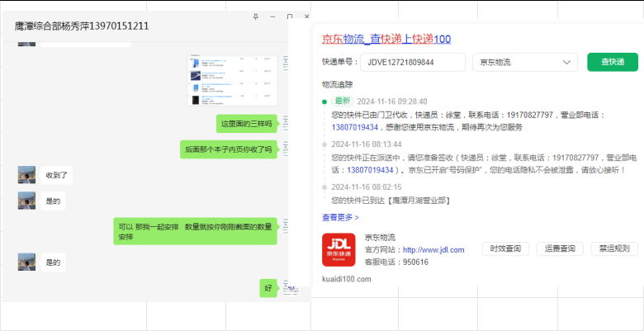The height and width of the screenshot is (331, 644).
Task: Click contact avatar beside "收到了"
Action: 26,175
